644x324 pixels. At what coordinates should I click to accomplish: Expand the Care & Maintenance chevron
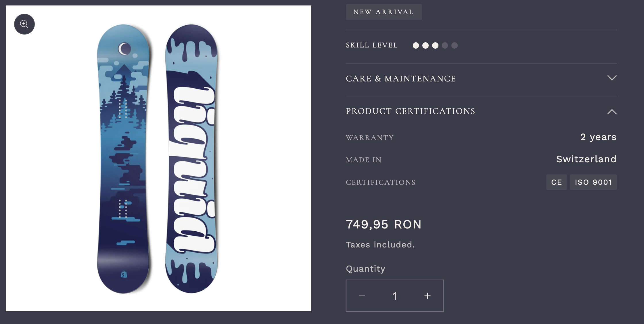612,78
